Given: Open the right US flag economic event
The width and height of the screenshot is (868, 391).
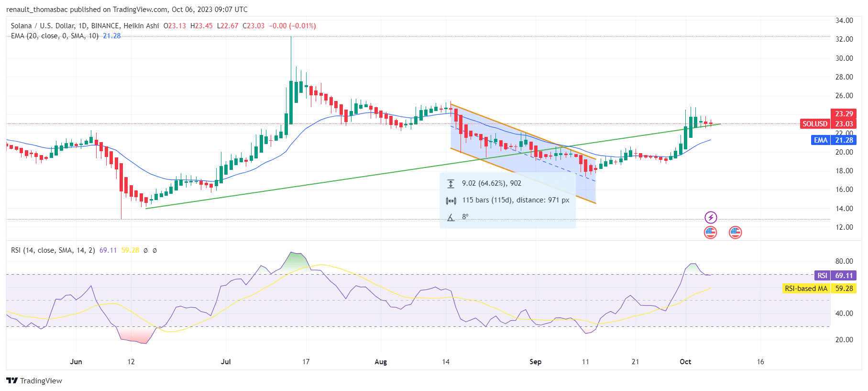Looking at the screenshot, I should 735,233.
